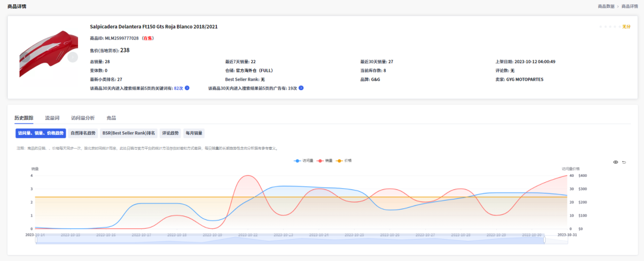Click the 无分 rating label
Viewport: 644px width, 261px height.
[626, 27]
